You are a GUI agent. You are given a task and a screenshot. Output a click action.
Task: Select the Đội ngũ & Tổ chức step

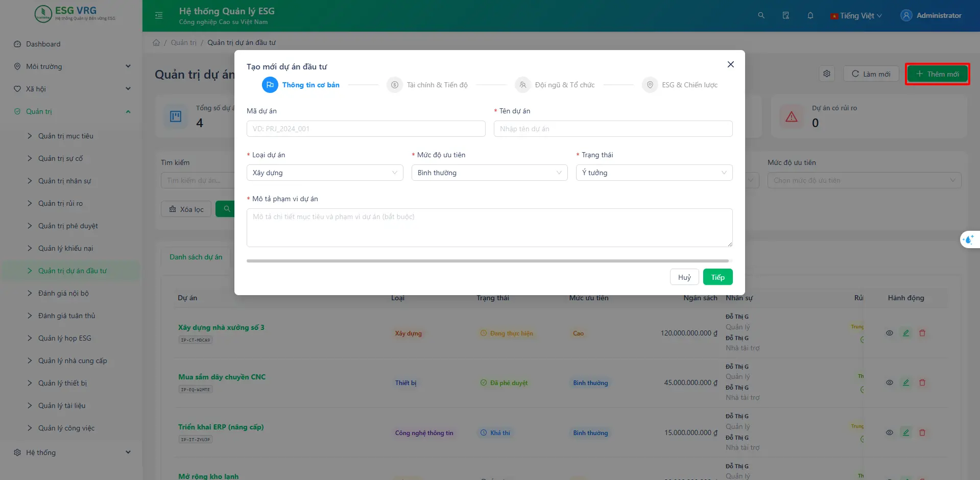click(555, 85)
